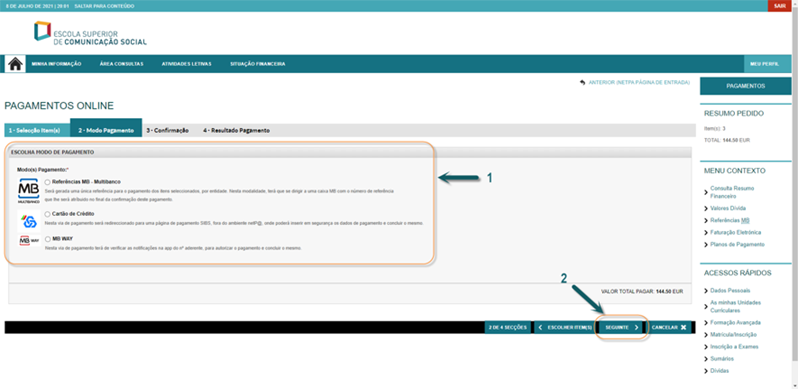798x389 pixels.
Task: Open Referências MB sidebar link
Action: click(x=730, y=220)
